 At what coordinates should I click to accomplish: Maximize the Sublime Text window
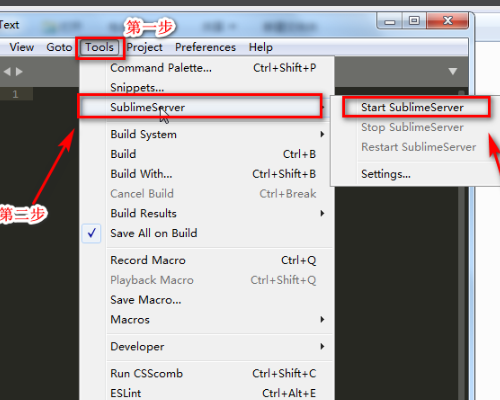pos(414,21)
